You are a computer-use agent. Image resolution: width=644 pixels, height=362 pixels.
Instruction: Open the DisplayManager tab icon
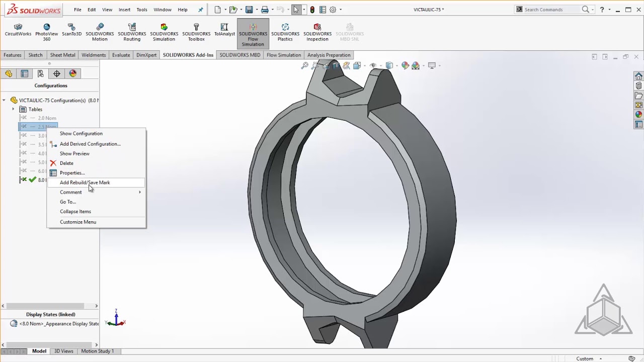coord(73,73)
